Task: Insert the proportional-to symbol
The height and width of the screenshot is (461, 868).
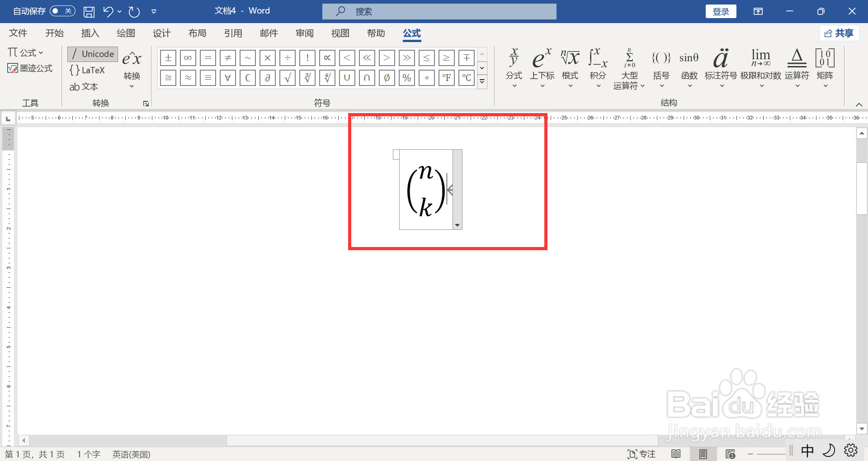Action: coord(327,57)
